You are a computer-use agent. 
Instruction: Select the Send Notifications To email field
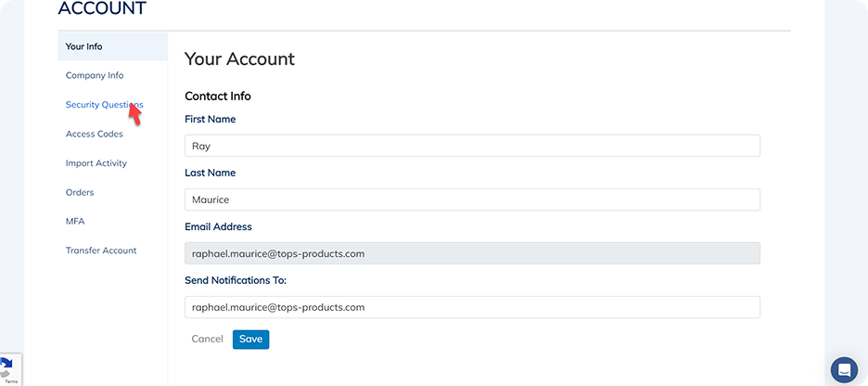tap(472, 307)
